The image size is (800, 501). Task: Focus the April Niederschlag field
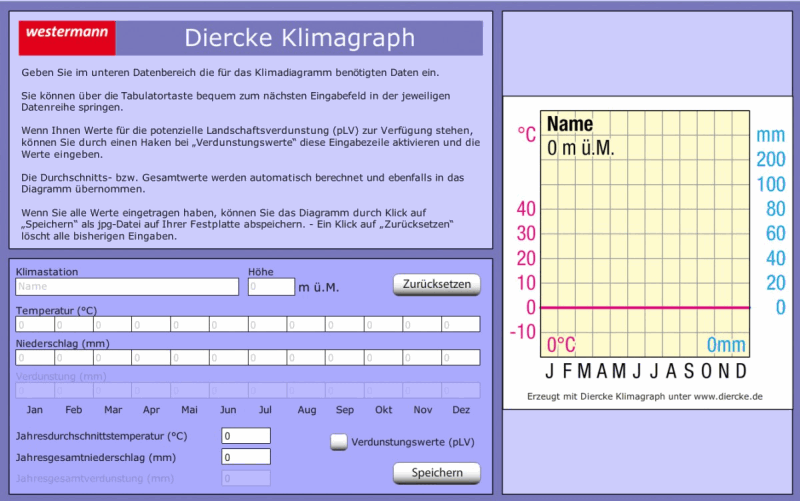click(x=152, y=358)
